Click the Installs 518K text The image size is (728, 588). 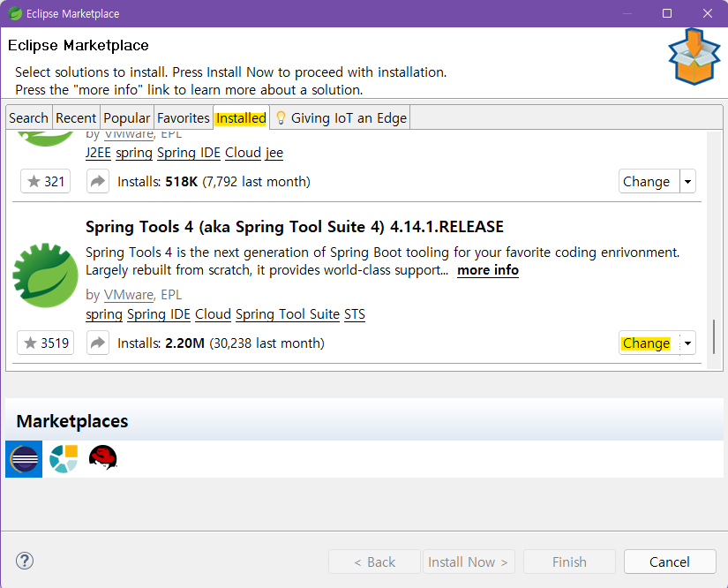[214, 182]
